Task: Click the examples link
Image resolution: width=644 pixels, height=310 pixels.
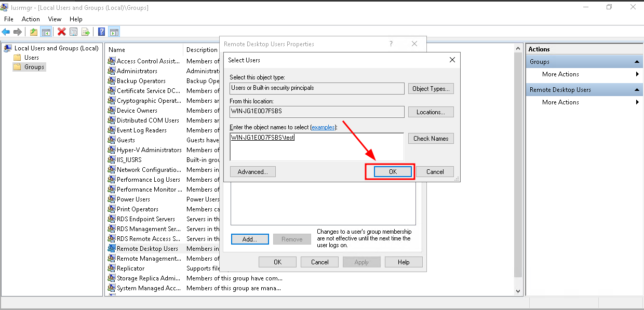Action: [323, 127]
